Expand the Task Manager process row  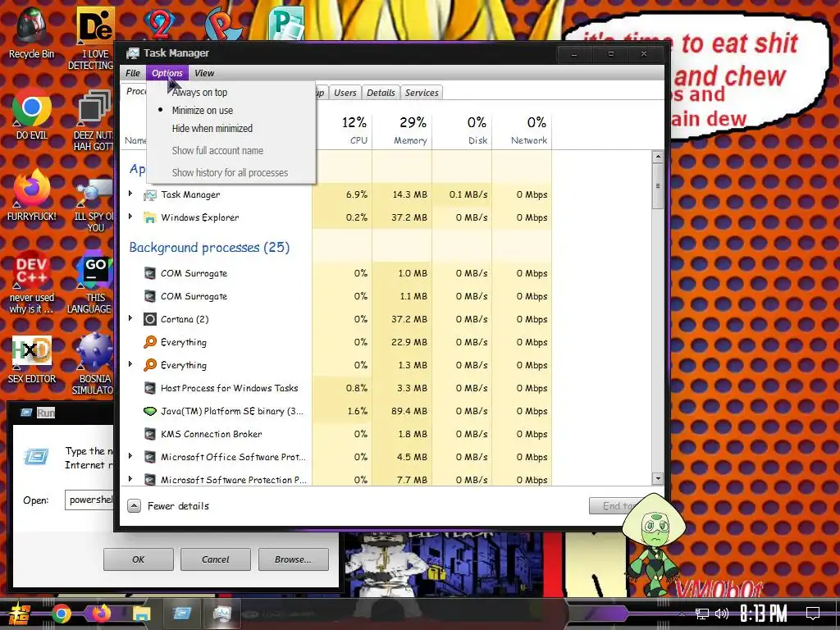coord(130,194)
